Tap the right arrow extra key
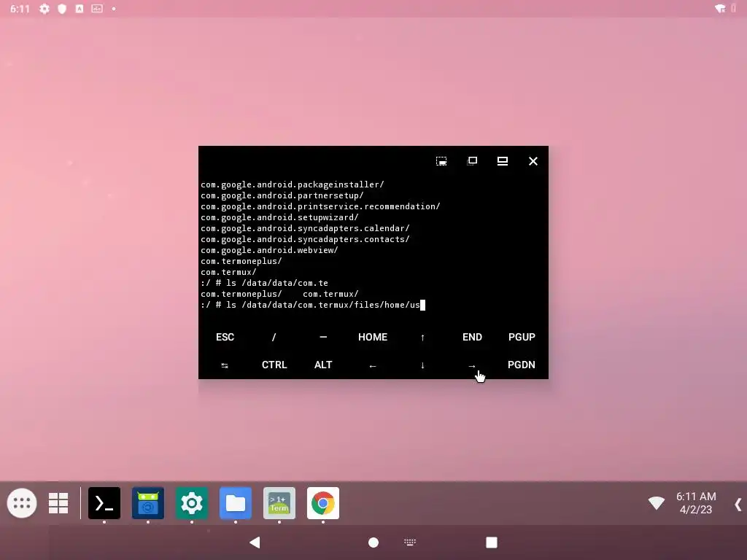 [x=472, y=365]
